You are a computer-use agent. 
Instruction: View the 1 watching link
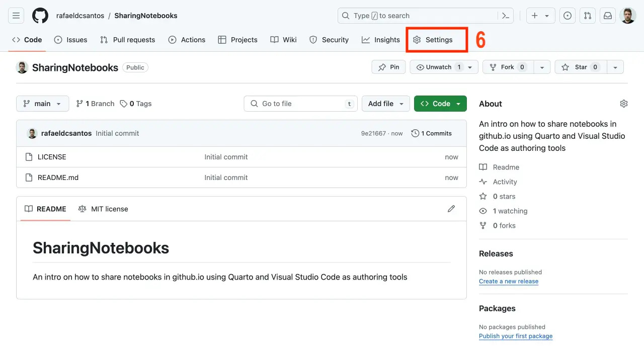(x=503, y=211)
